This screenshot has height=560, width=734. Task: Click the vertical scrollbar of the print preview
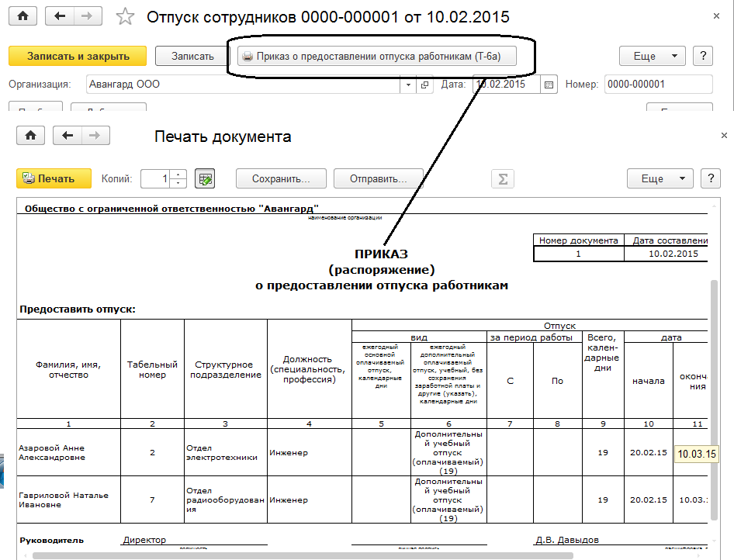tap(714, 400)
